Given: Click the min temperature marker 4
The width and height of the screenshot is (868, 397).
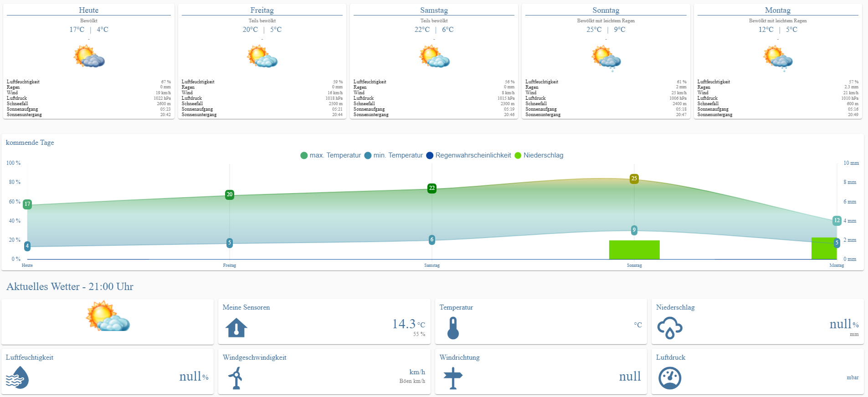Looking at the screenshot, I should click(x=27, y=246).
